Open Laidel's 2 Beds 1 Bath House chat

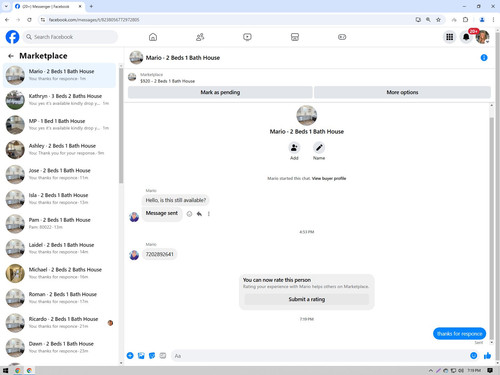point(59,248)
